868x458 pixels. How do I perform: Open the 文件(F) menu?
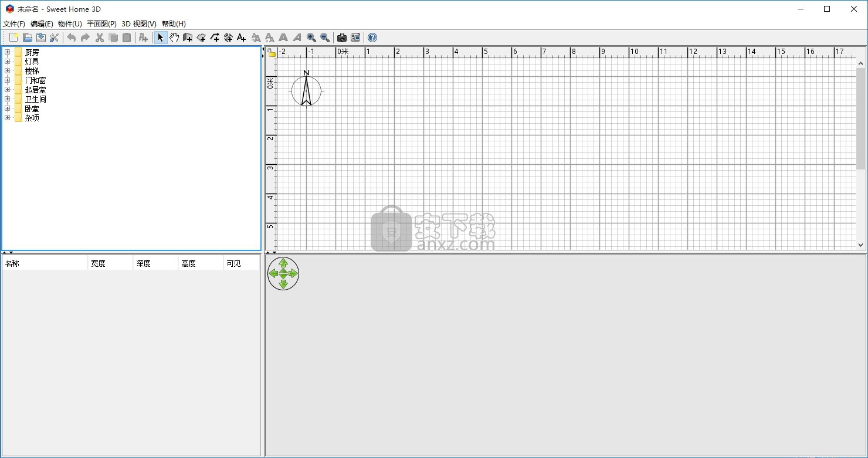[x=14, y=24]
